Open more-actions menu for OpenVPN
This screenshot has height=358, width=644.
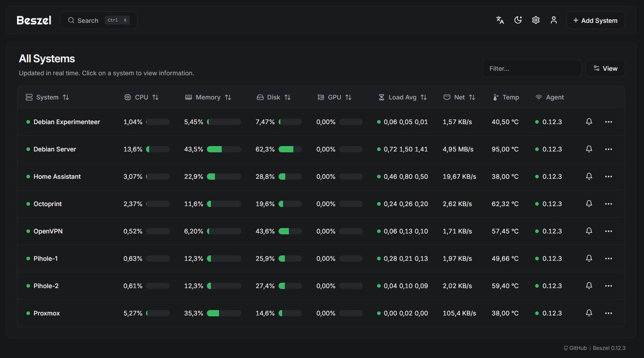coord(608,231)
